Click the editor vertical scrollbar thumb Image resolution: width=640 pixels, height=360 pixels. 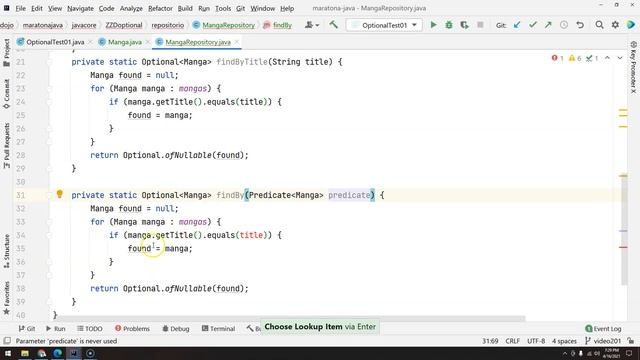point(624,231)
